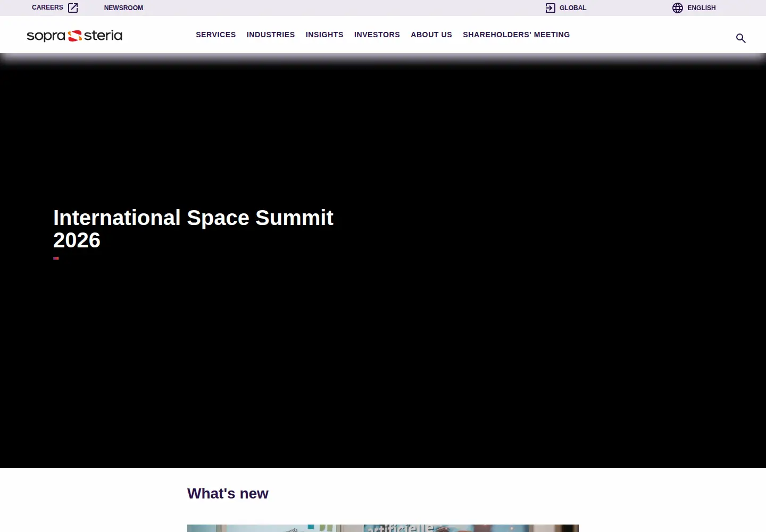Open the Investors menu
Viewport: 766px width, 532px height.
(x=377, y=35)
